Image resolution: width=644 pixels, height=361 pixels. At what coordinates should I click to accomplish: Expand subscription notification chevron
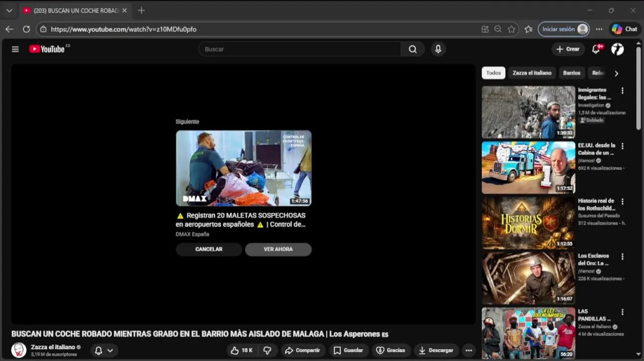(x=110, y=350)
